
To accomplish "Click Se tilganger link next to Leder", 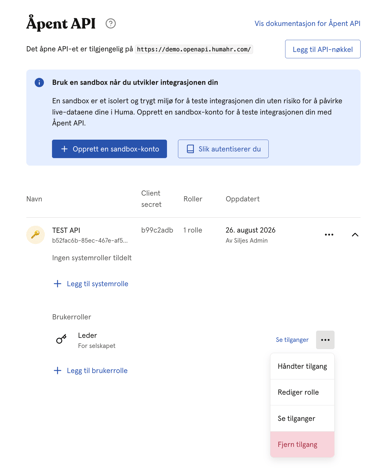I will pyautogui.click(x=292, y=340).
